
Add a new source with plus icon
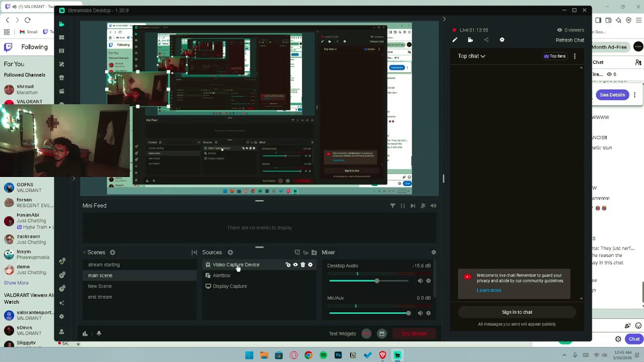click(230, 252)
